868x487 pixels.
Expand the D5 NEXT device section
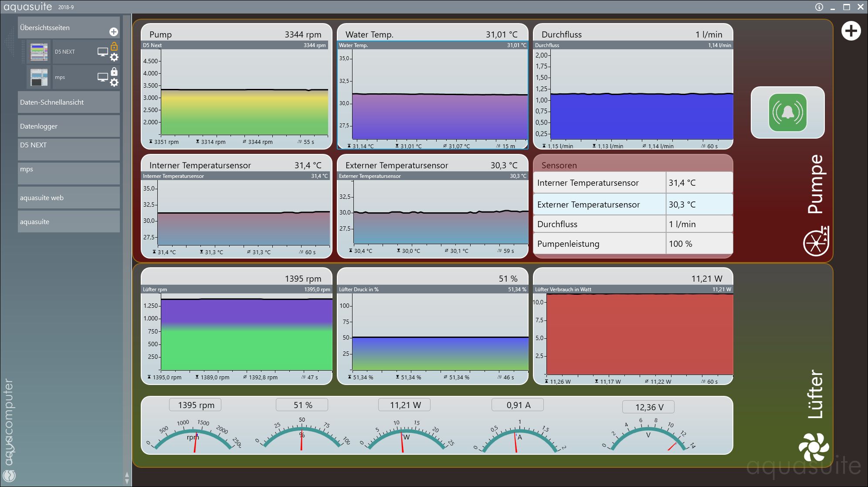tap(68, 149)
